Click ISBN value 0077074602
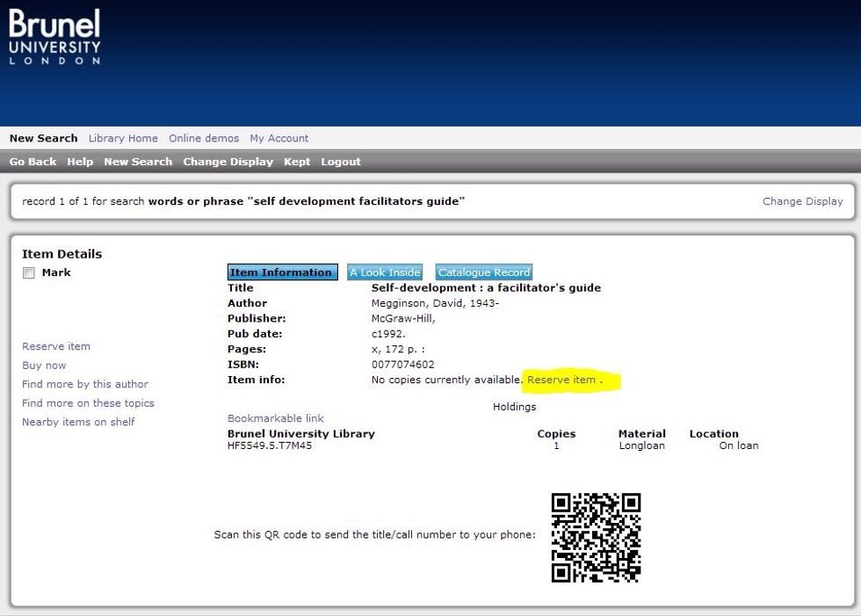The height and width of the screenshot is (616, 861). point(402,365)
